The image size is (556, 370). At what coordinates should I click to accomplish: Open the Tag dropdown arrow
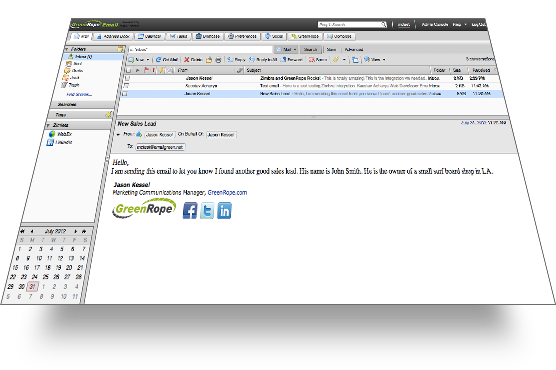point(344,60)
